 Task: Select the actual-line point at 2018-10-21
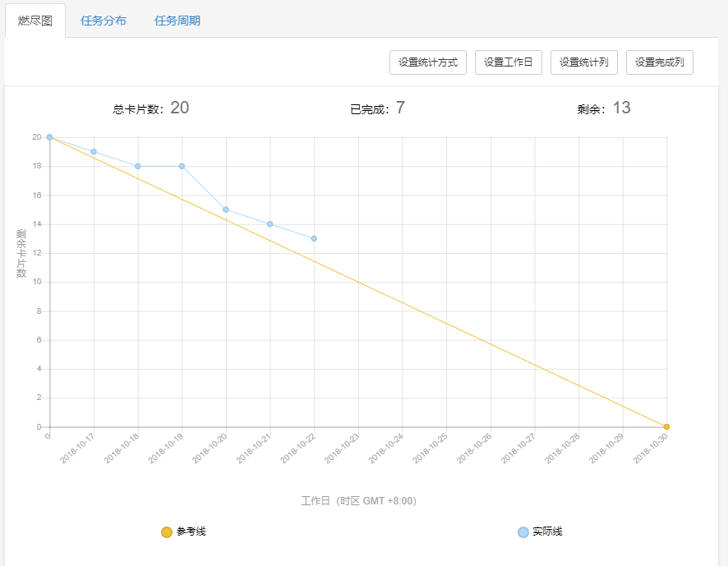[x=270, y=224]
